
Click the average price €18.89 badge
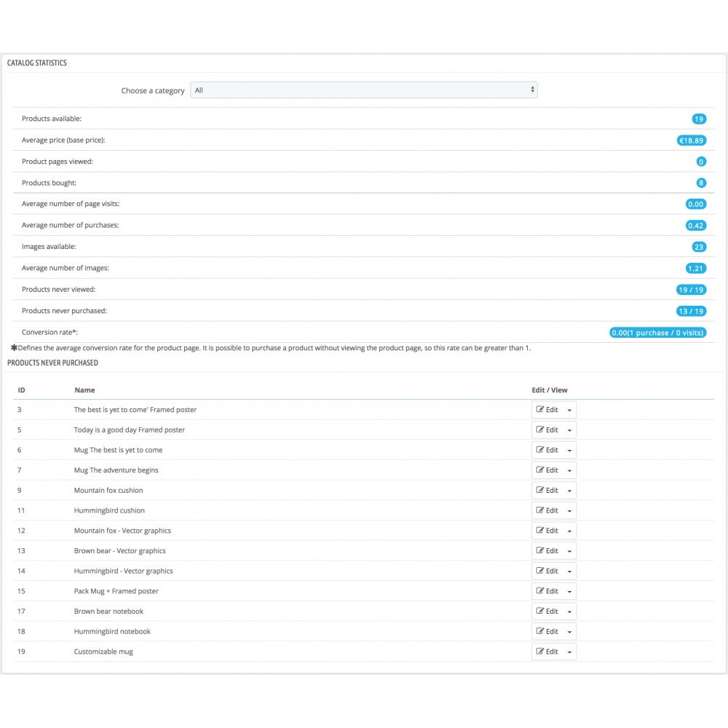690,140
